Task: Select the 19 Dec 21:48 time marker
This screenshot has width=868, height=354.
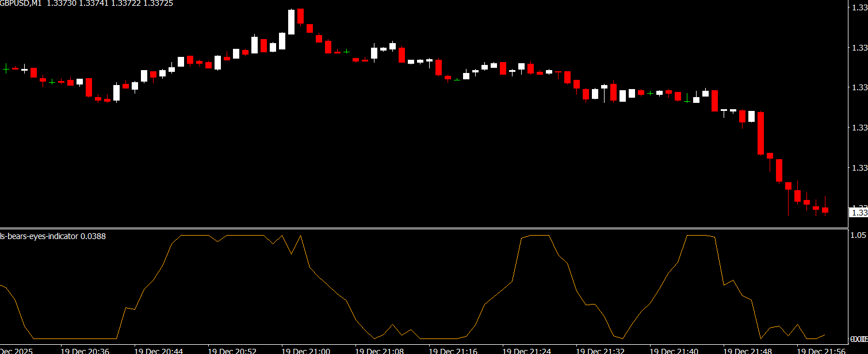Action: pyautogui.click(x=748, y=350)
